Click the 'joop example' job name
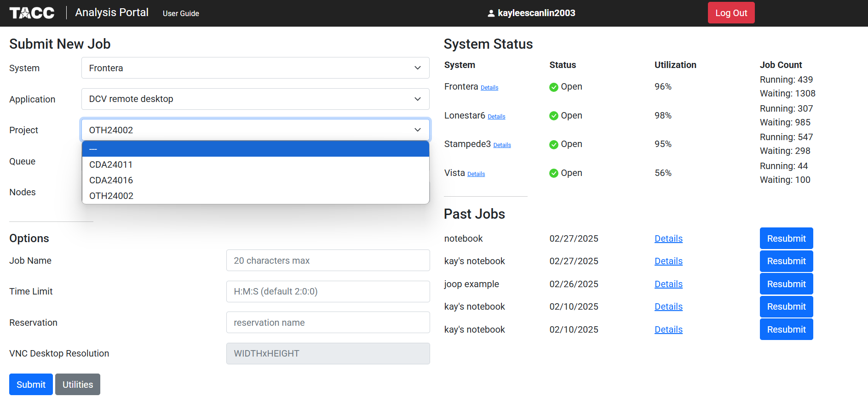This screenshot has width=868, height=408. (x=471, y=284)
